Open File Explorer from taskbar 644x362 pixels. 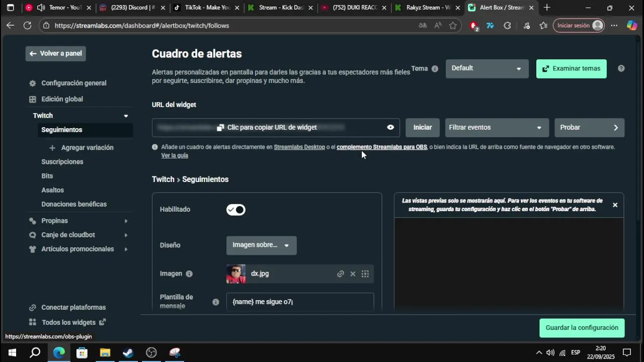coord(105,352)
